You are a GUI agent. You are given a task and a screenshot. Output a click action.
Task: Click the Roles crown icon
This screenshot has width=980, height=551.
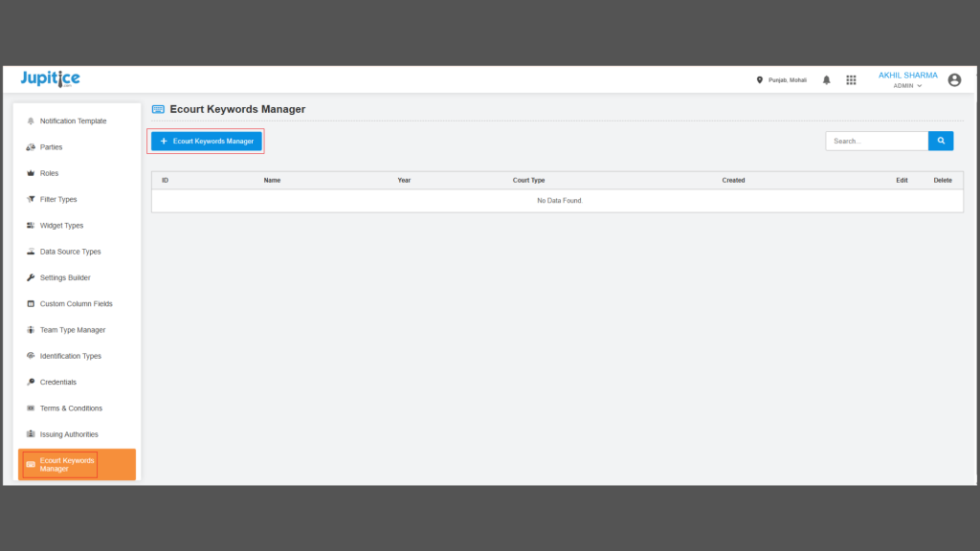(x=31, y=173)
